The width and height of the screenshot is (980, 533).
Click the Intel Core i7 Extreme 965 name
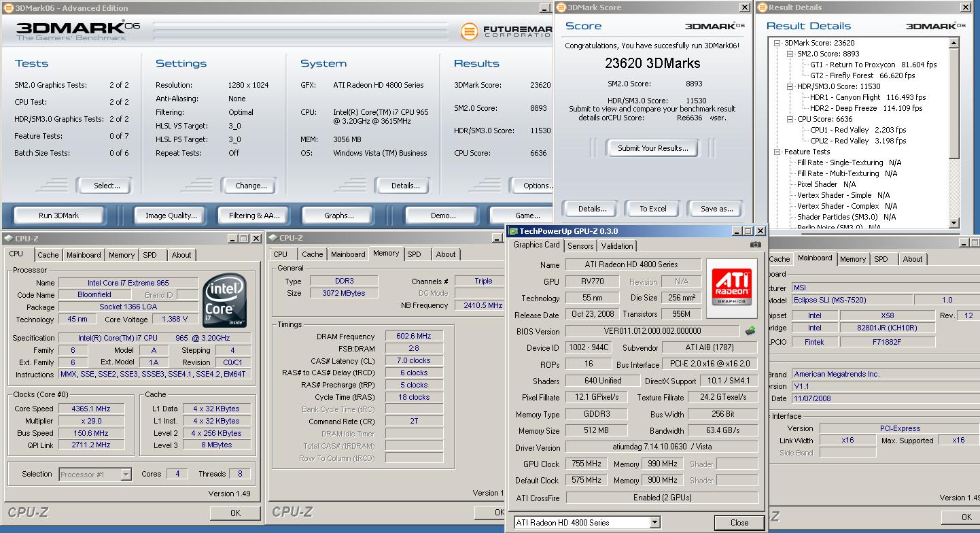coord(128,283)
